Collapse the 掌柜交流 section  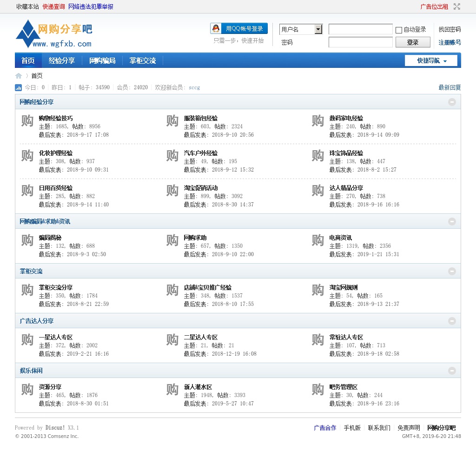(x=452, y=272)
